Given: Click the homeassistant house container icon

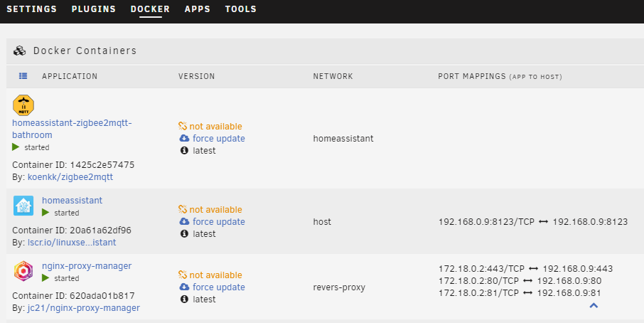Looking at the screenshot, I should 23,206.
